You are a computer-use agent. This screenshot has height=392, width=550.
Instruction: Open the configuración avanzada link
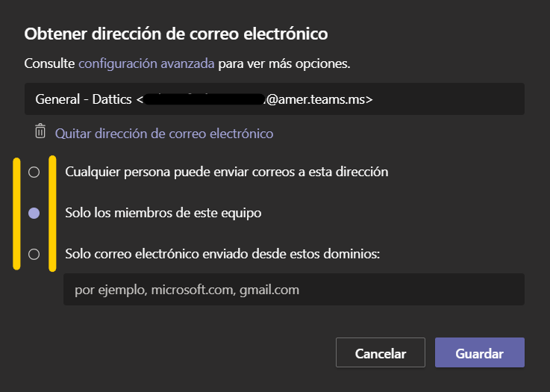(x=146, y=64)
